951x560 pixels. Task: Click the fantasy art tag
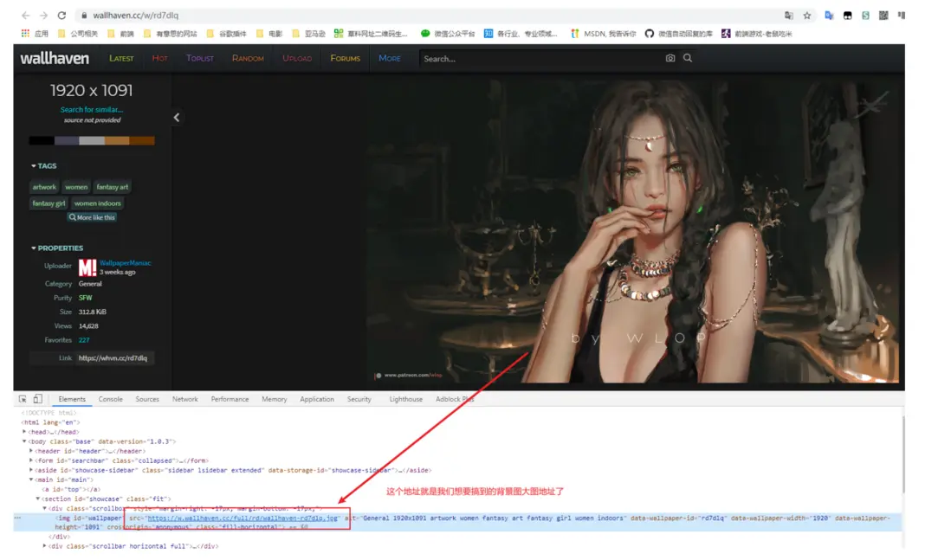point(113,187)
